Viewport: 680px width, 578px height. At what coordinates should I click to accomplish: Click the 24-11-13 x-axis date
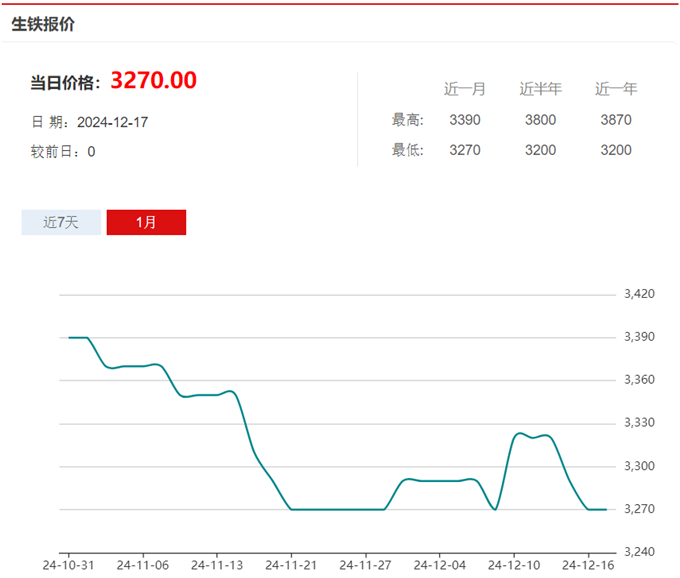click(217, 565)
